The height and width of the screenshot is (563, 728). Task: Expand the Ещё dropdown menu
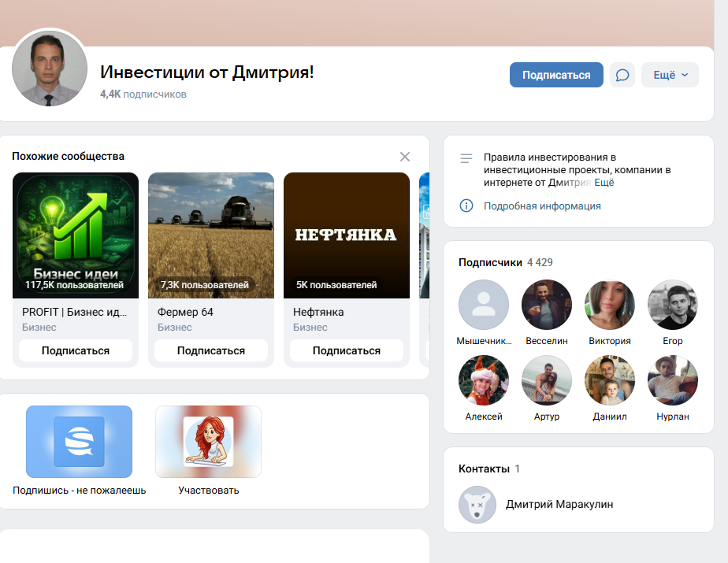point(670,75)
